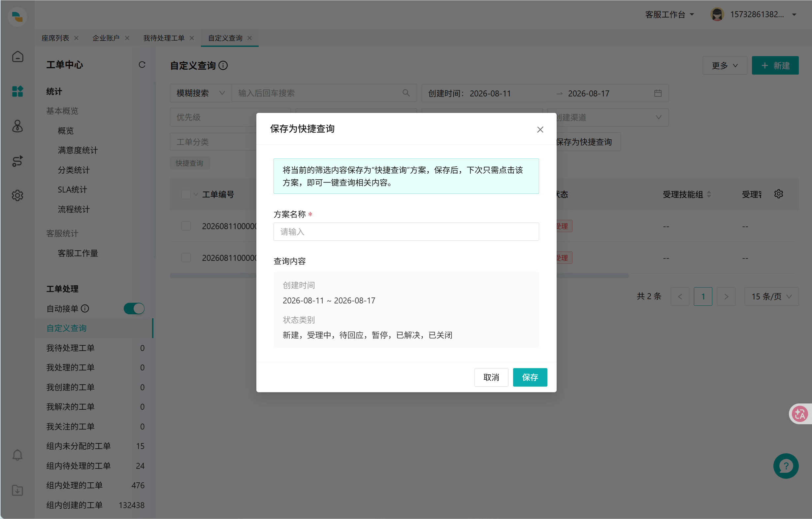Open 组内未分配的工单 list

coord(95,446)
